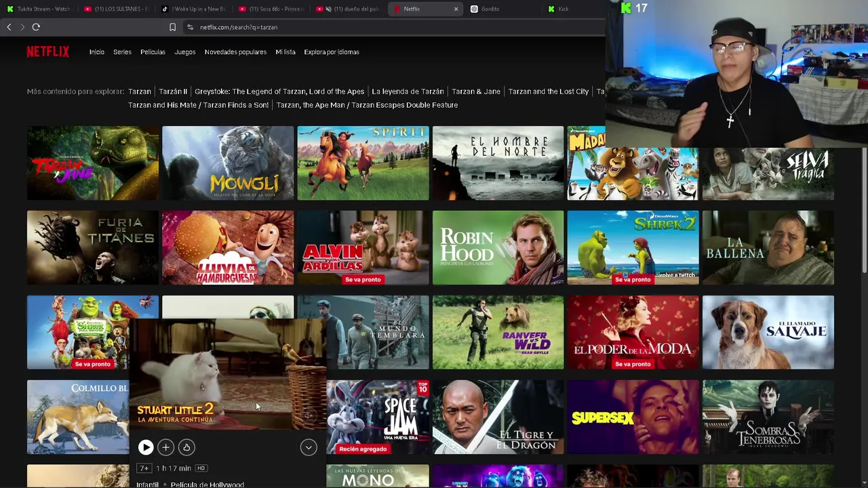This screenshot has width=868, height=488.
Task: Open Space Jam Una Nueva Era thumbnail
Action: pyautogui.click(x=378, y=418)
